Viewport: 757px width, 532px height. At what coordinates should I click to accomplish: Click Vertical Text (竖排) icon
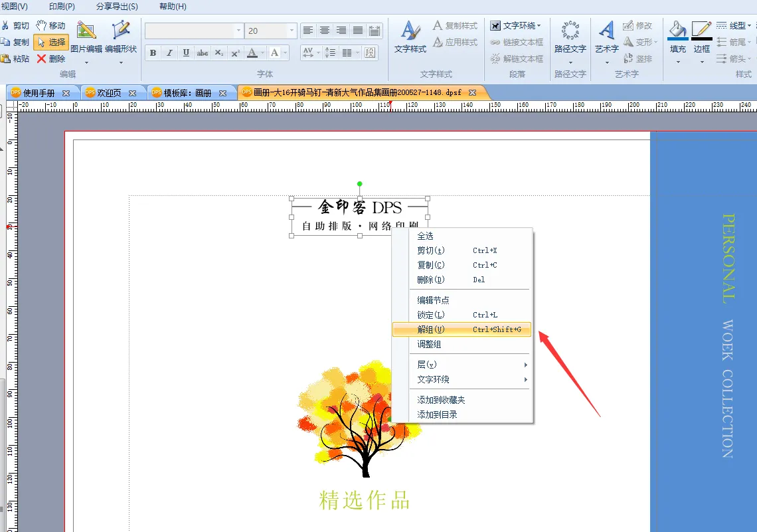point(637,59)
